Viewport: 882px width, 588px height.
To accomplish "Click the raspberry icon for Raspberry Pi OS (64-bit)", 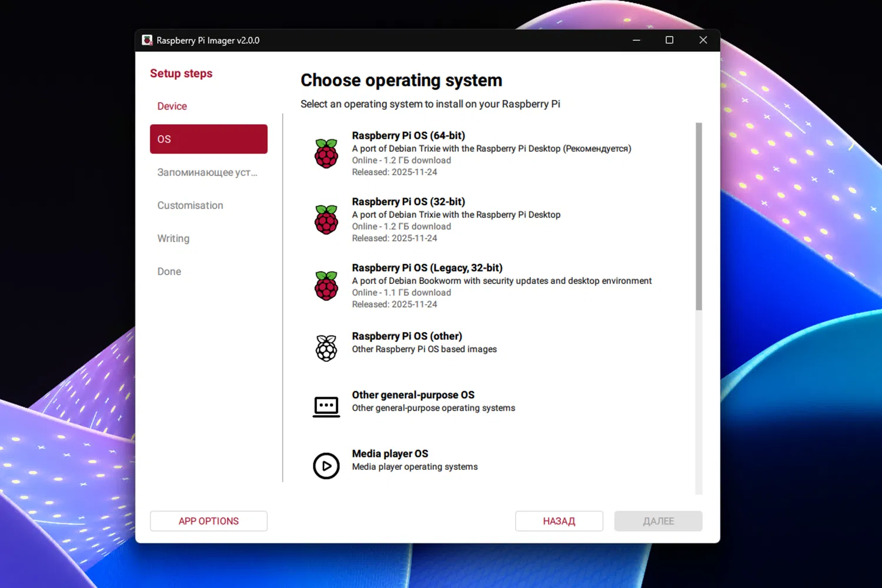I will coord(326,153).
